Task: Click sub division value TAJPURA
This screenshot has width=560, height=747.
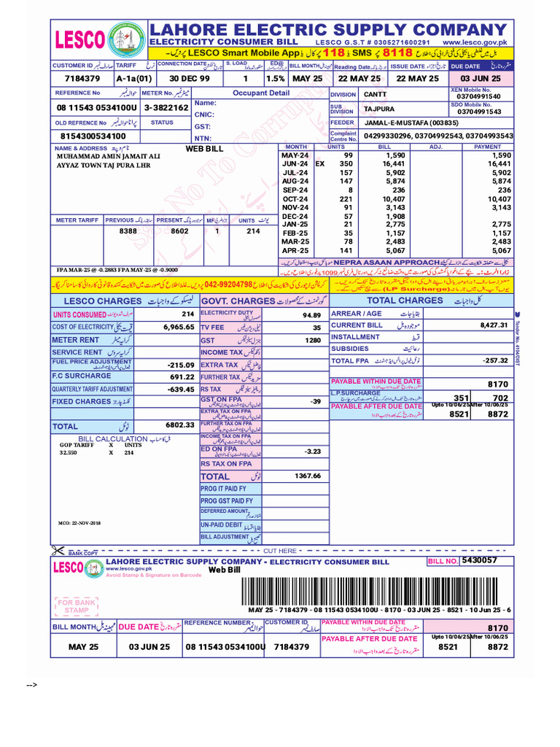Action: [379, 109]
